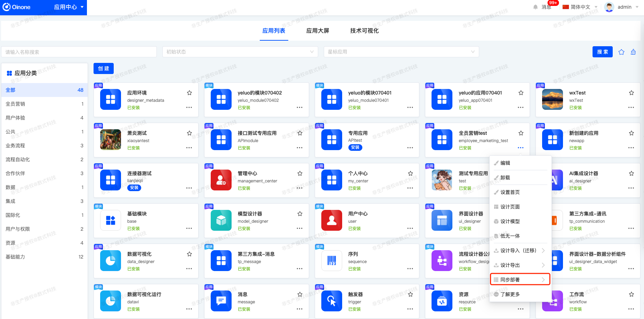The width and height of the screenshot is (644, 319).
Task: Star the wxTest app
Action: [631, 93]
